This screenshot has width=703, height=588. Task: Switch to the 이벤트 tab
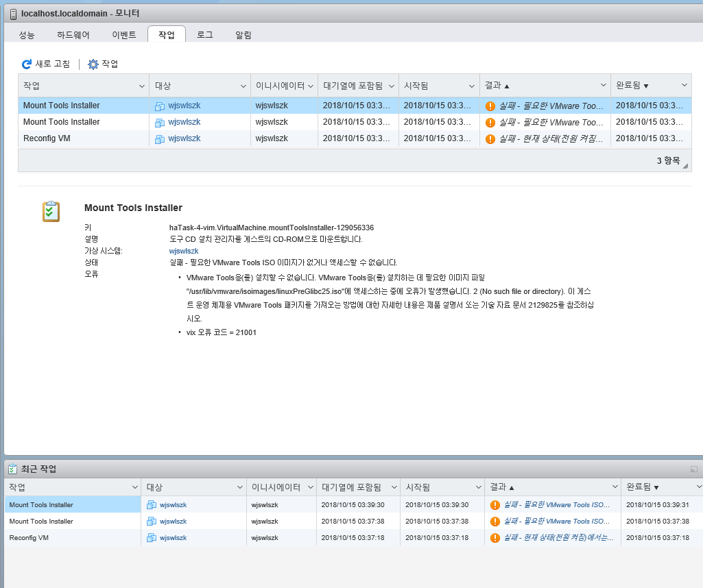click(124, 35)
